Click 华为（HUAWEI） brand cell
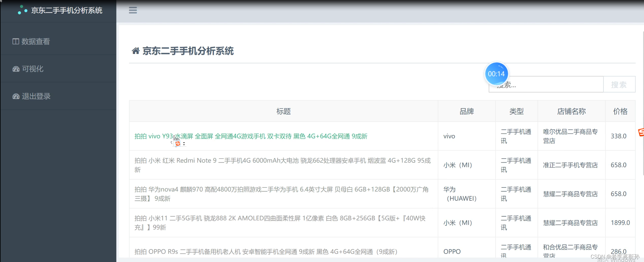The image size is (644, 262). pyautogui.click(x=467, y=194)
